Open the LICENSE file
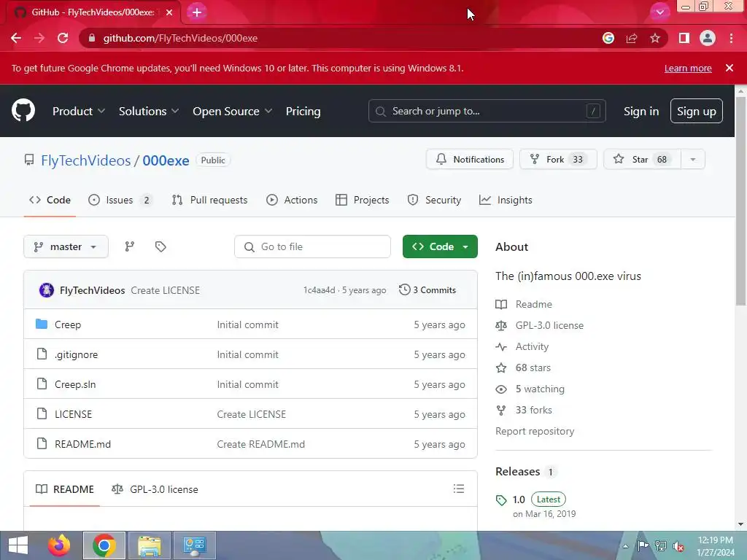This screenshot has width=747, height=560. pos(74,414)
